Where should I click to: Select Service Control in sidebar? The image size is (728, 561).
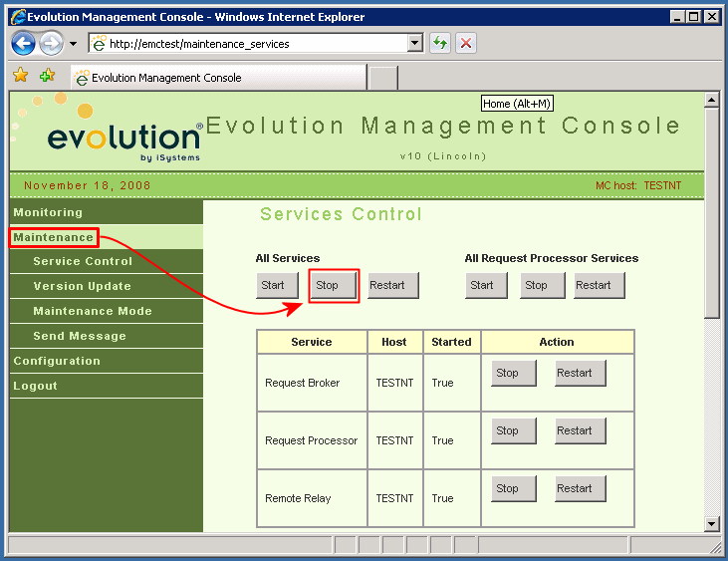pos(83,261)
